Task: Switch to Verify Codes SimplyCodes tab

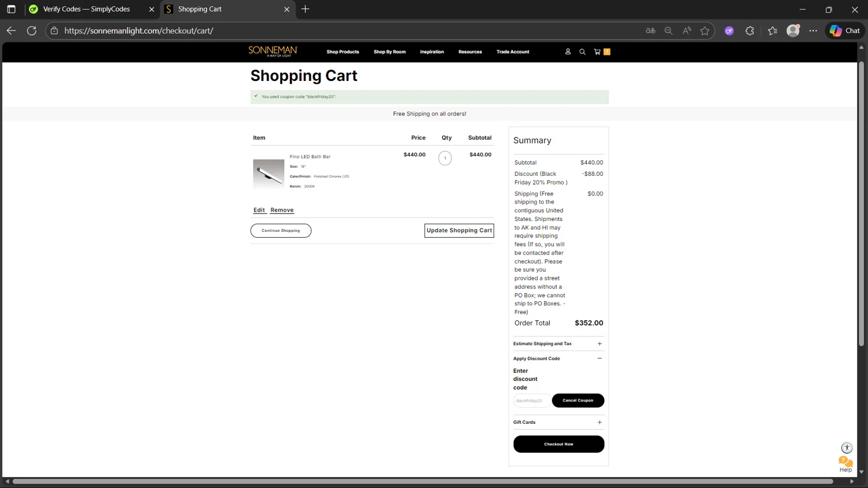Action: point(87,9)
